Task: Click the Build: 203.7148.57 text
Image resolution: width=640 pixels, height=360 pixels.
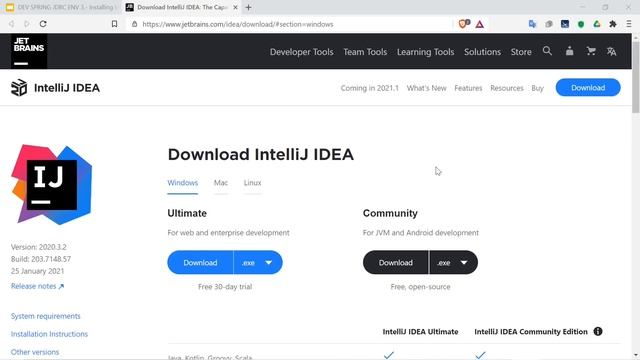Action: point(41,259)
